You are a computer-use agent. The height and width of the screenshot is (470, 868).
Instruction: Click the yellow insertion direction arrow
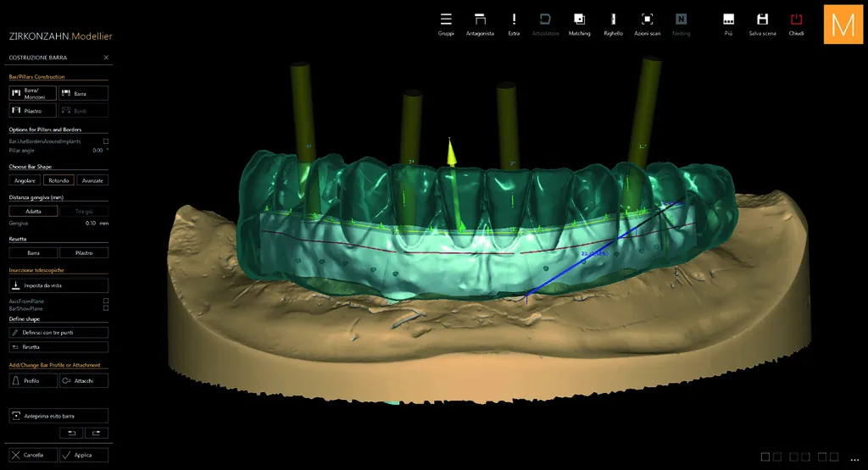pos(452,152)
